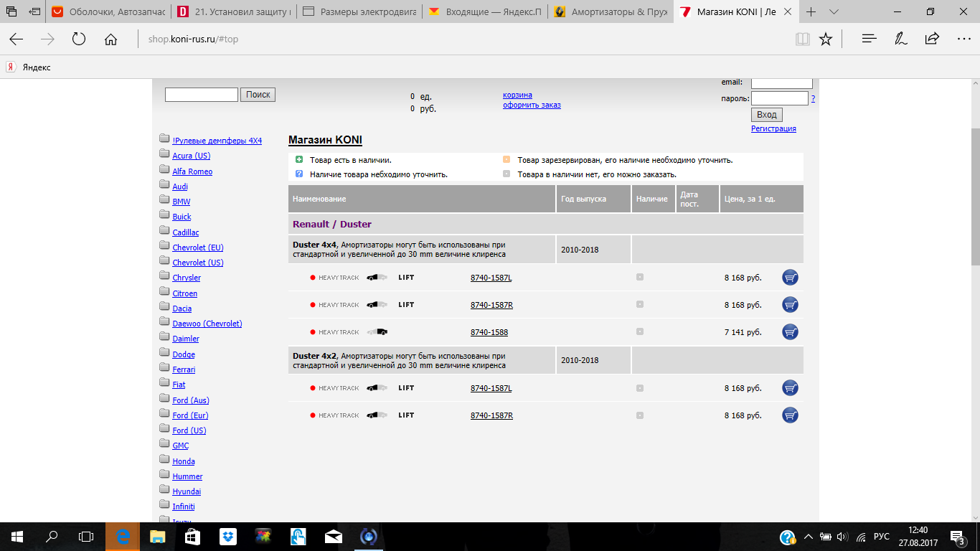Image resolution: width=980 pixels, height=551 pixels.
Task: Open File Explorer from taskbar
Action: 158,537
